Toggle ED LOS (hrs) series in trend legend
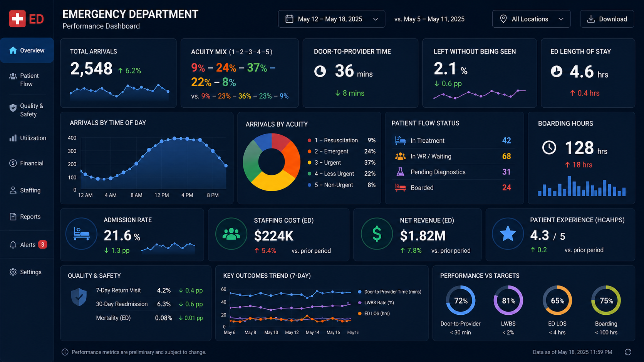The width and height of the screenshot is (644, 362). [374, 314]
